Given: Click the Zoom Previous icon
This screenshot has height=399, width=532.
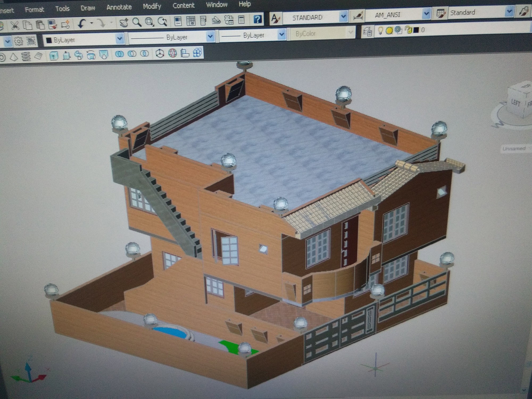Looking at the screenshot, I should (163, 22).
